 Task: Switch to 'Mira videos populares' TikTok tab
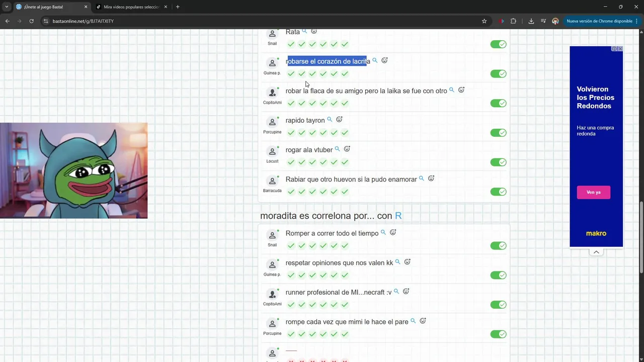point(131,7)
